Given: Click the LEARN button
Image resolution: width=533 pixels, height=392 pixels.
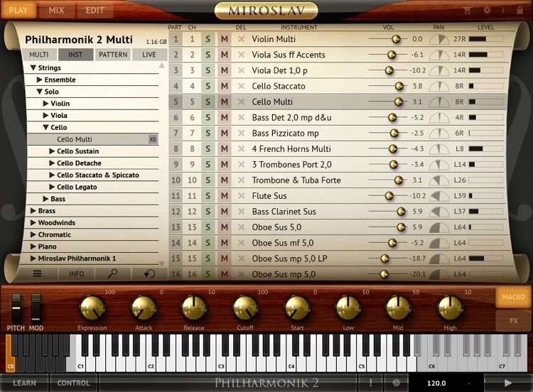Looking at the screenshot, I should [25, 383].
